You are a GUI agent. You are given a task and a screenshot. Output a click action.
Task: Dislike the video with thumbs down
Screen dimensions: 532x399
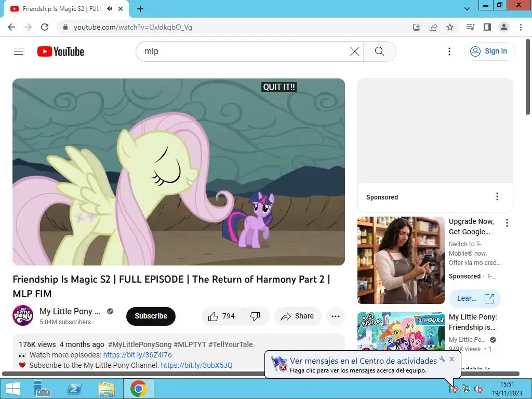pos(256,316)
